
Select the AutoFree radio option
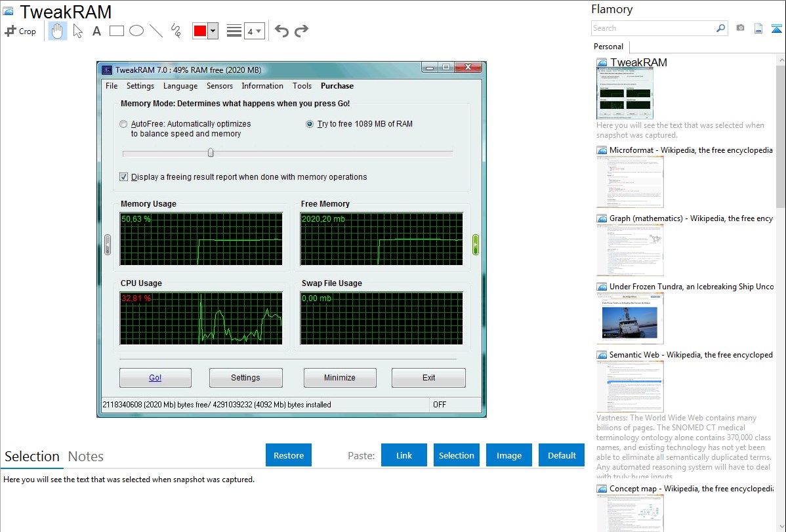point(124,124)
